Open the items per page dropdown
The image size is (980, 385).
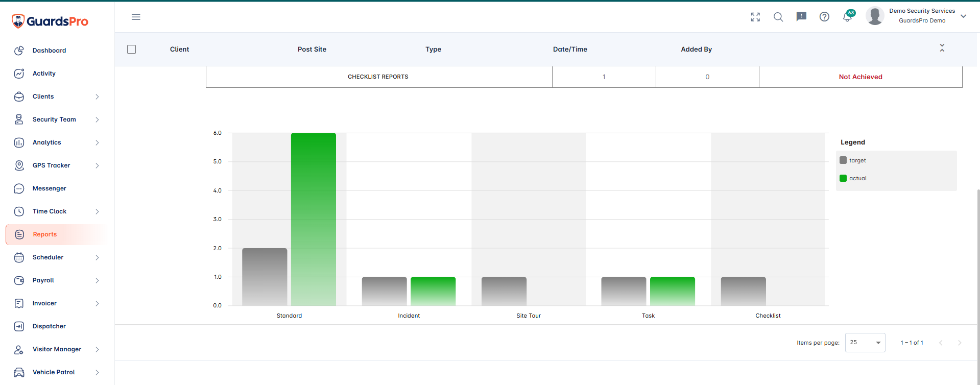coord(865,343)
